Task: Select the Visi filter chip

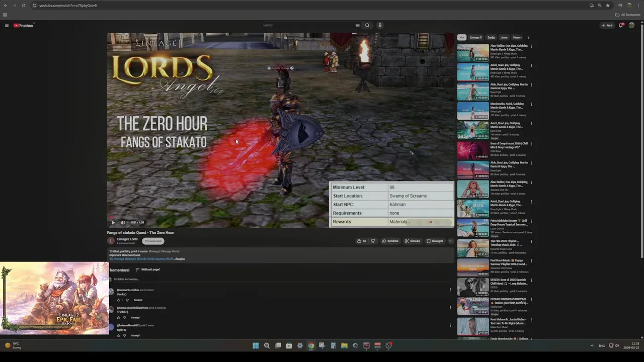Action: click(461, 37)
